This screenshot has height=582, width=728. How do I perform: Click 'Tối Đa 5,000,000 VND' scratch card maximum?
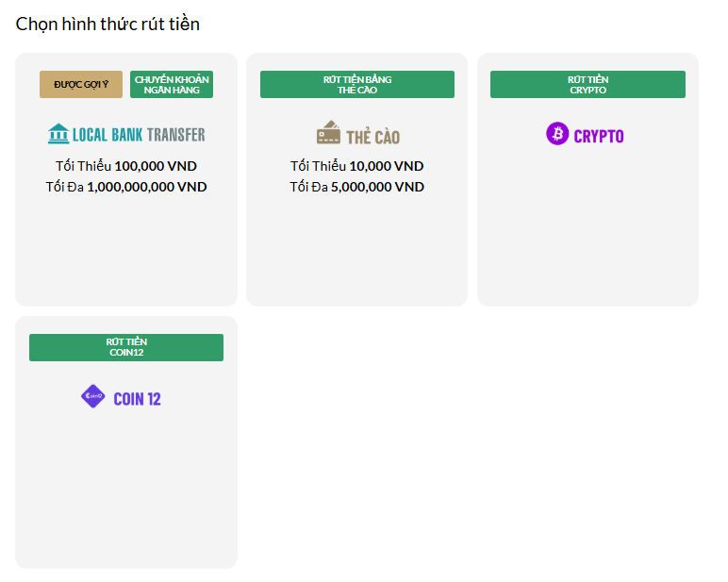click(356, 187)
